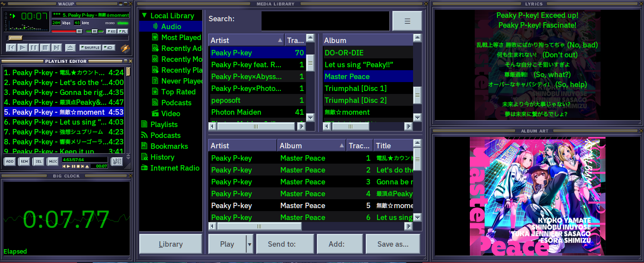Select Photon Maiden in artist list

[x=257, y=112]
